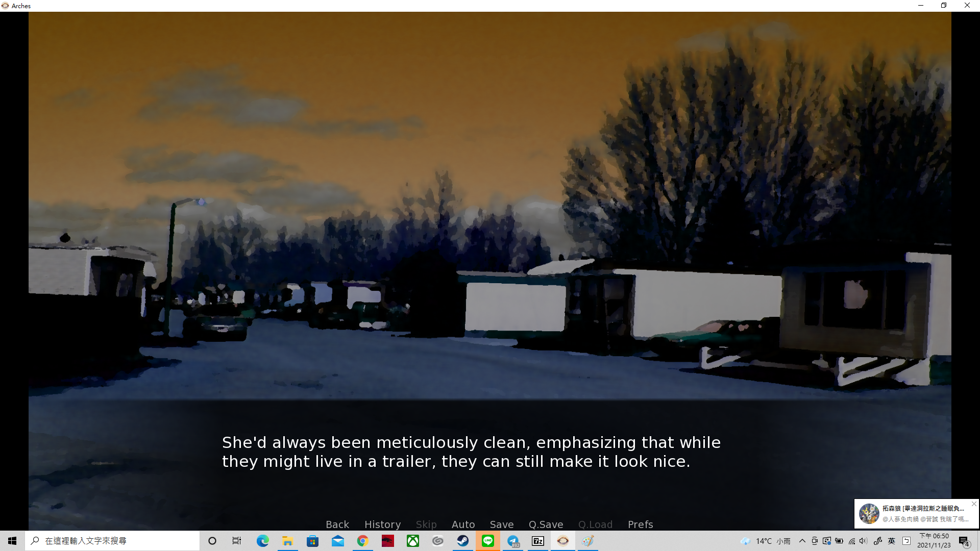The width and height of the screenshot is (980, 551).
Task: Open the battery status tray icon
Action: 839,541
